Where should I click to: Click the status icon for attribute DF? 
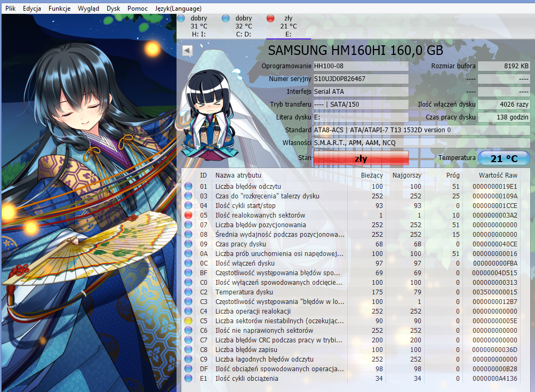[188, 369]
